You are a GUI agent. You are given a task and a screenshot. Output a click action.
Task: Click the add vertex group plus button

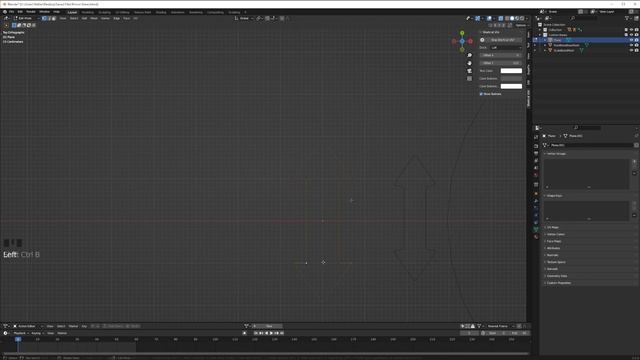634,162
